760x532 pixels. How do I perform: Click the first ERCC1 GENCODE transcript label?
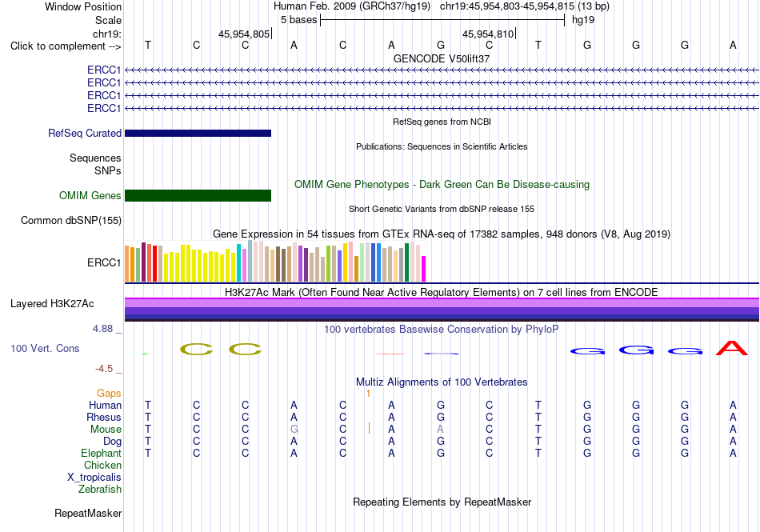[x=104, y=70]
